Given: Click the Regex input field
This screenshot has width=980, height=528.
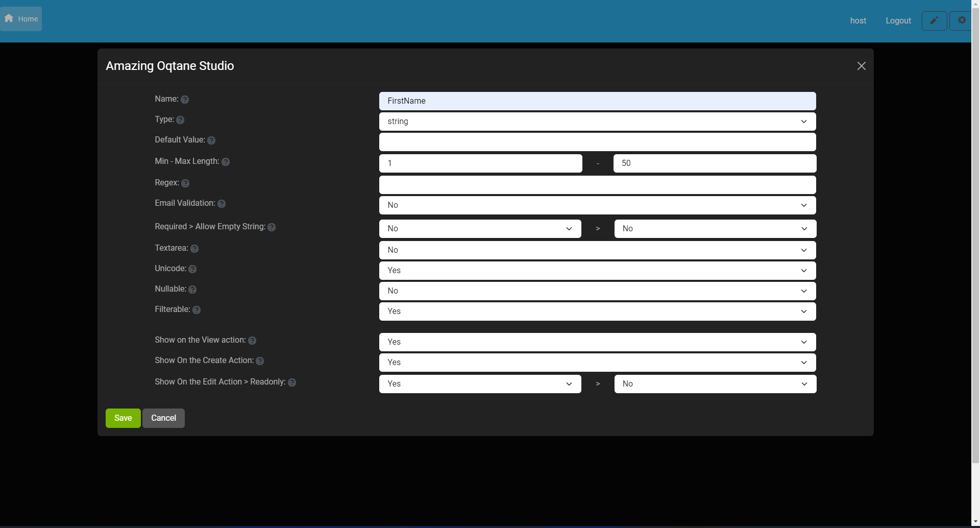Looking at the screenshot, I should pos(597,185).
